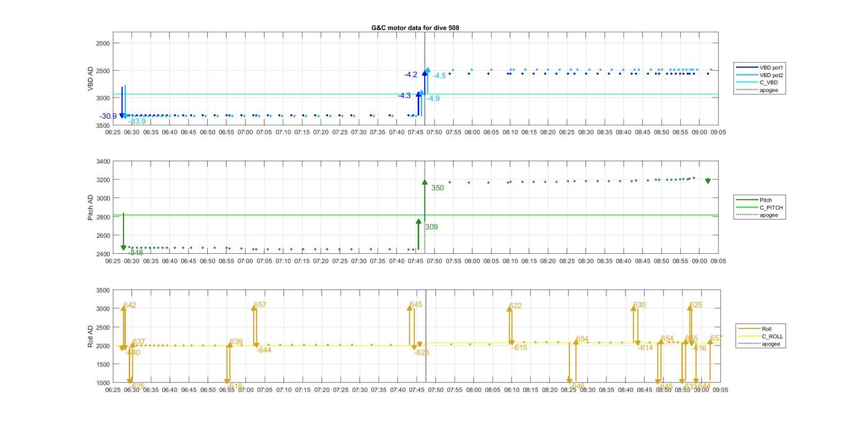Viewport: 868px width, 430px height.
Task: Click the '08:00' tick under the Roll plot
Action: pos(473,390)
